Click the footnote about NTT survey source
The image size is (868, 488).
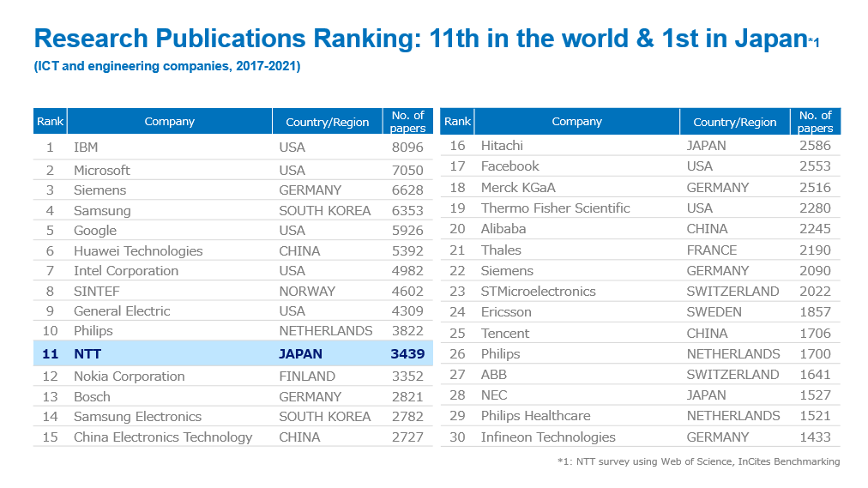(699, 461)
